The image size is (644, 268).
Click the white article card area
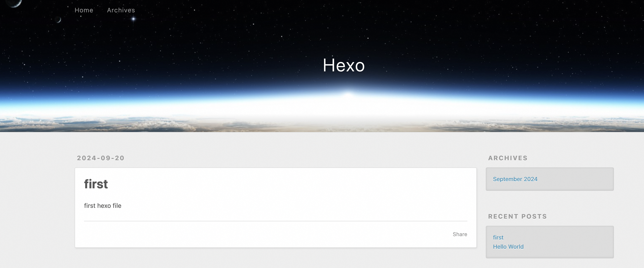(275, 208)
